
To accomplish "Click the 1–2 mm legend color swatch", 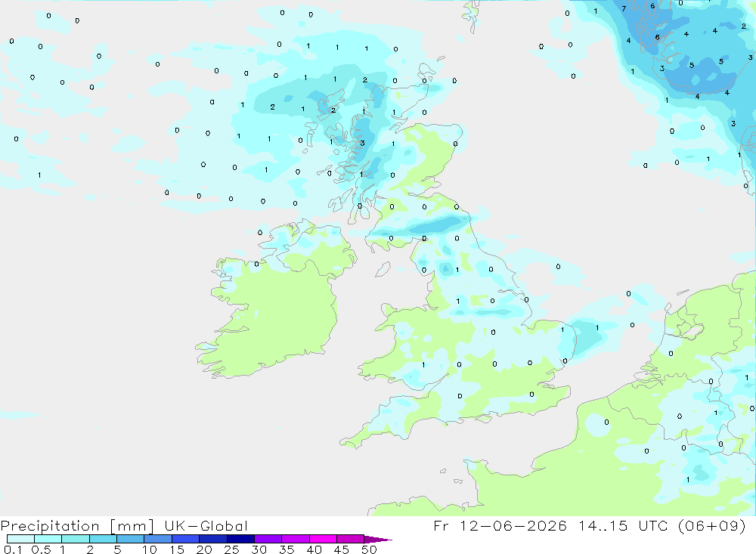I will pyautogui.click(x=75, y=539).
